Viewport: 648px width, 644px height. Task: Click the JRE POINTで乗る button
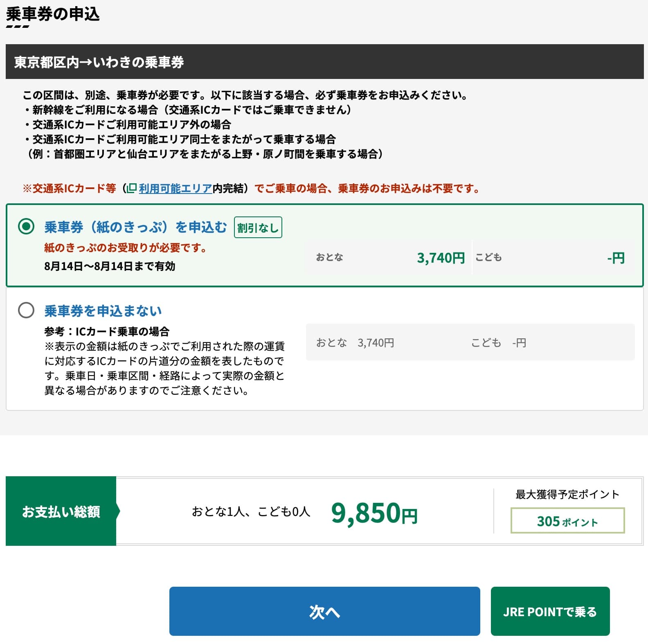tap(550, 611)
